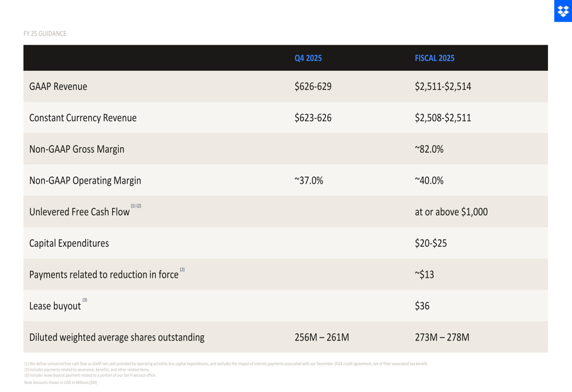Select the $626-629 revenue value
The width and height of the screenshot is (572, 392).
(x=313, y=87)
